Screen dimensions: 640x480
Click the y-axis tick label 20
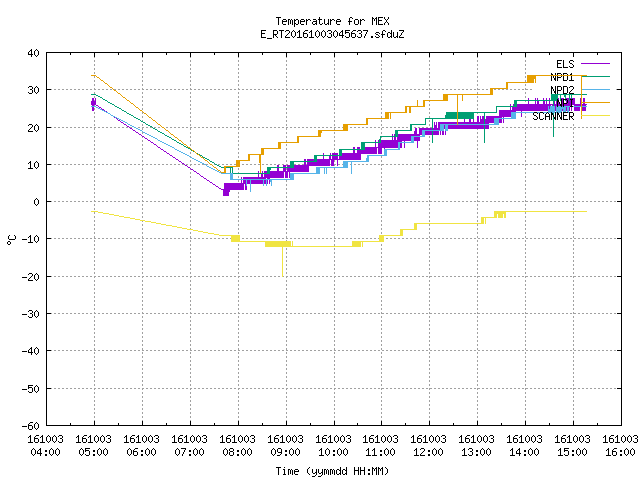tap(33, 128)
